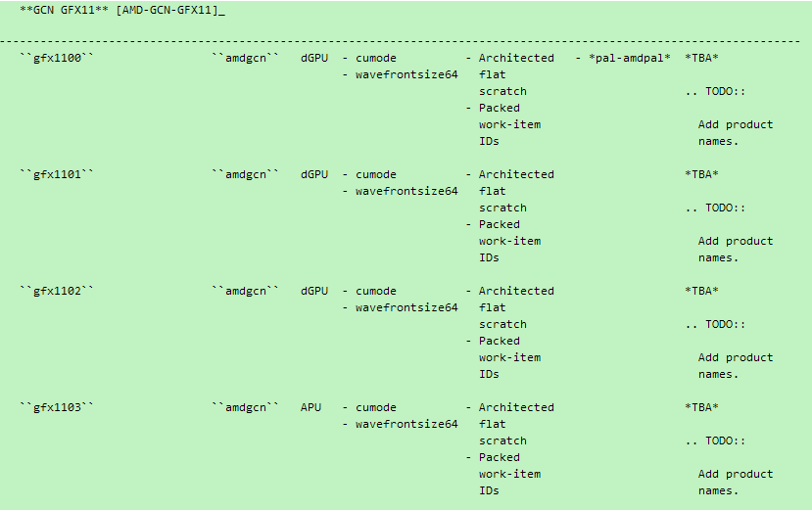
Task: Click the ``gfx1100`` processor name
Action: click(x=57, y=58)
